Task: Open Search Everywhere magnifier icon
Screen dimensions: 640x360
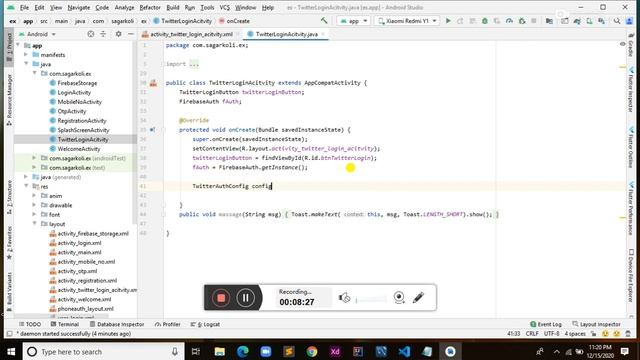Action: (x=617, y=21)
